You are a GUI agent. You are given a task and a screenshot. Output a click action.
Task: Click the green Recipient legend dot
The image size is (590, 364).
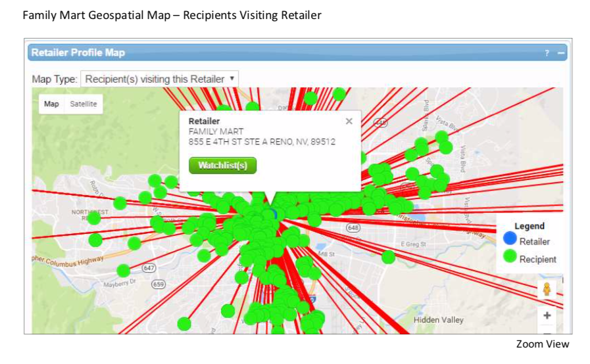510,256
